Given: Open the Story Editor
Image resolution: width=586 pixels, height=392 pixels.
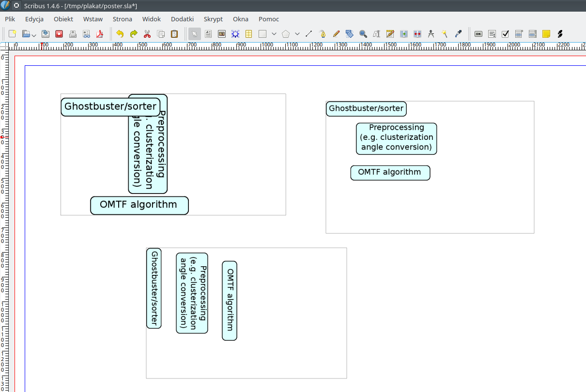Looking at the screenshot, I should 390,34.
